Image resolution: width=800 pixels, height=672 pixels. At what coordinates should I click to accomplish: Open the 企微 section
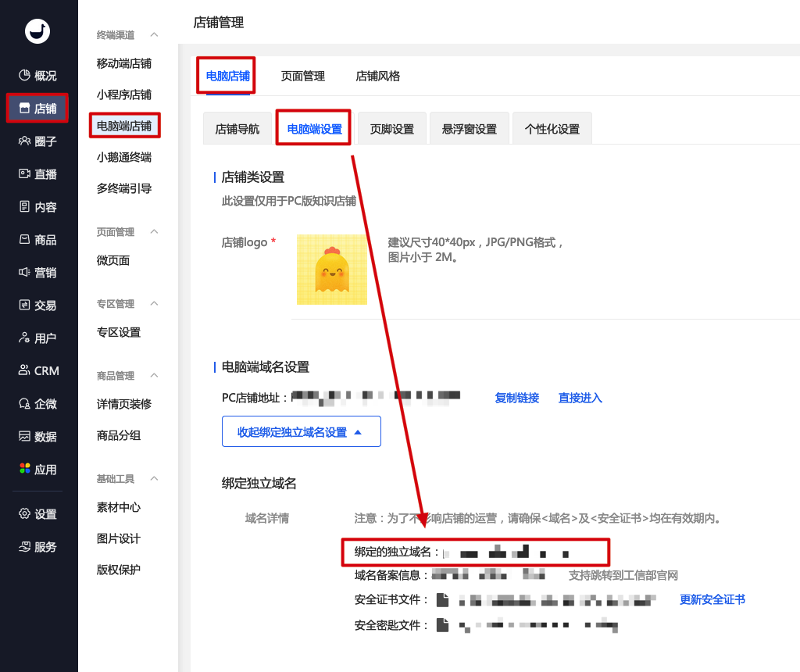pos(37,404)
